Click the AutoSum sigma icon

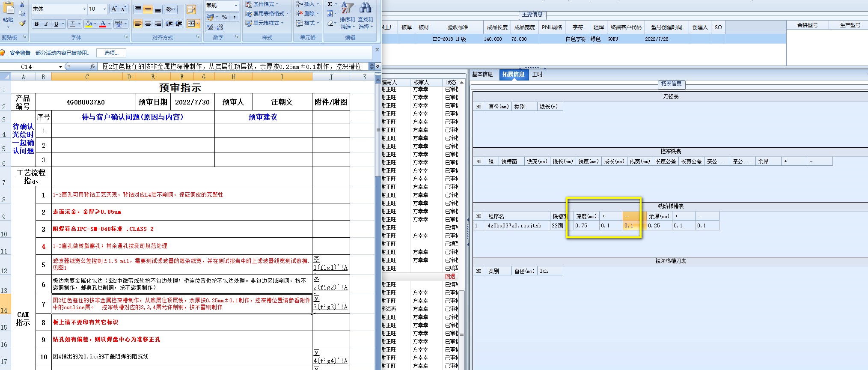click(x=330, y=4)
